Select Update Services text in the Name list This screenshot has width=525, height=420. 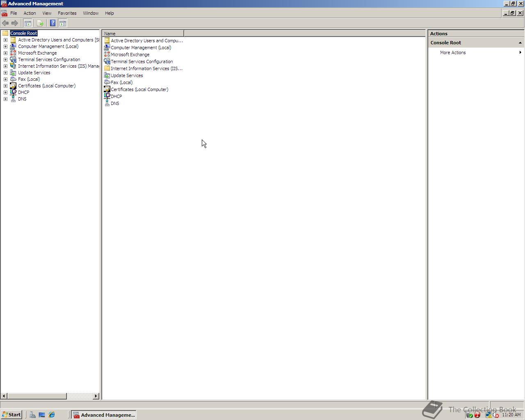click(x=127, y=75)
